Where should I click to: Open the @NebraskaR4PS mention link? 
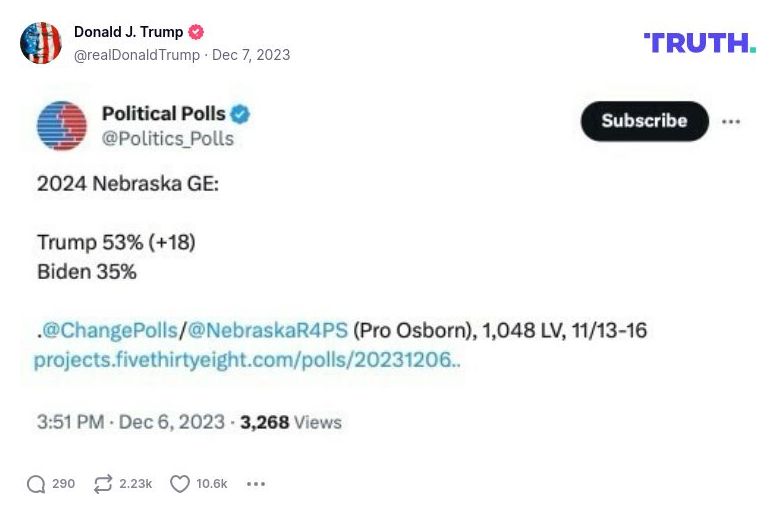[x=267, y=330]
